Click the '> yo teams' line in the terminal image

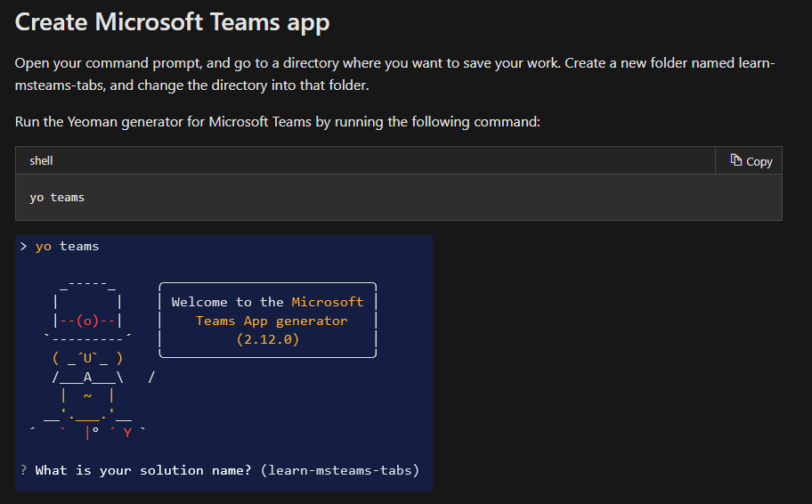pos(60,247)
